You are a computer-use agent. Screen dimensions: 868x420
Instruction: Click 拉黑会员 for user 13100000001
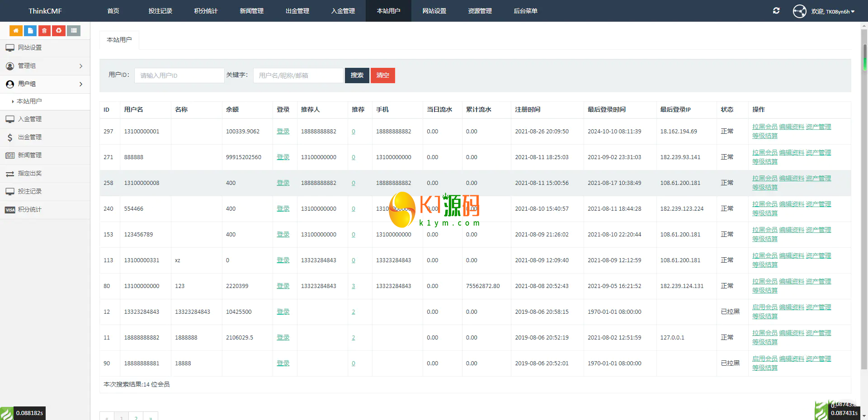[764, 127]
